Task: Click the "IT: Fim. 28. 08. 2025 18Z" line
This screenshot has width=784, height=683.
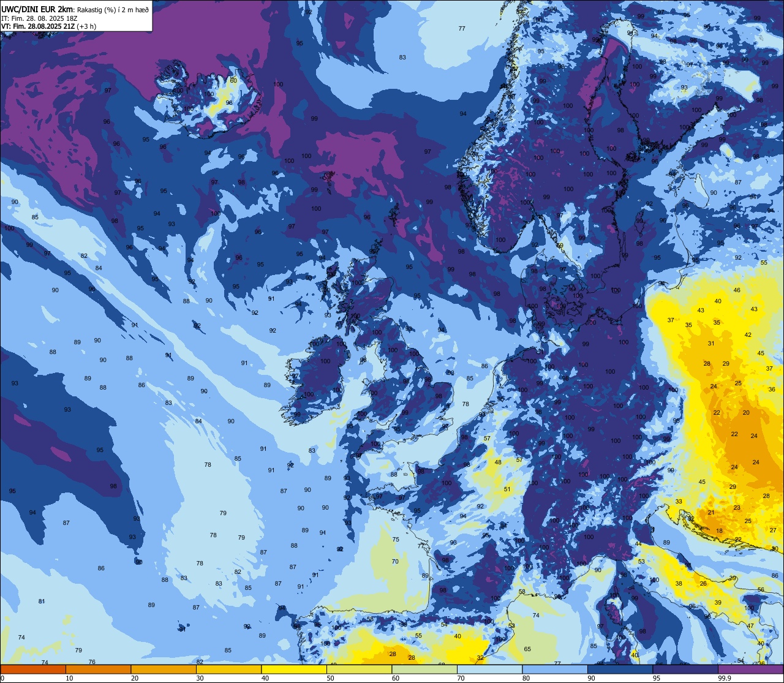Action: [39, 18]
